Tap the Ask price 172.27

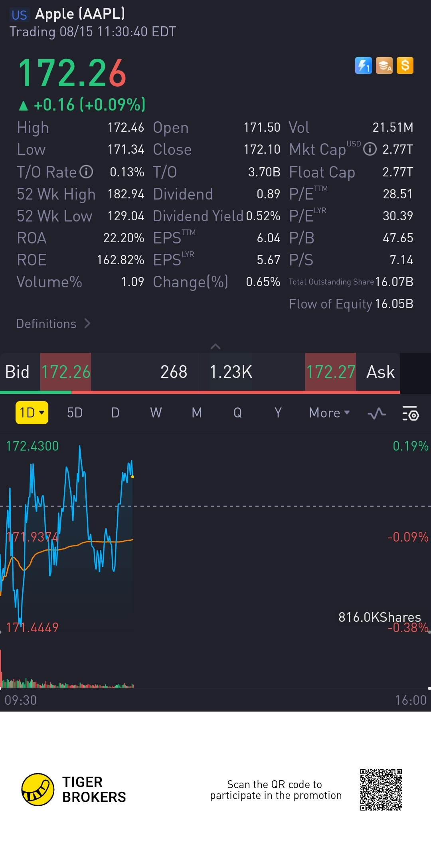pyautogui.click(x=330, y=372)
